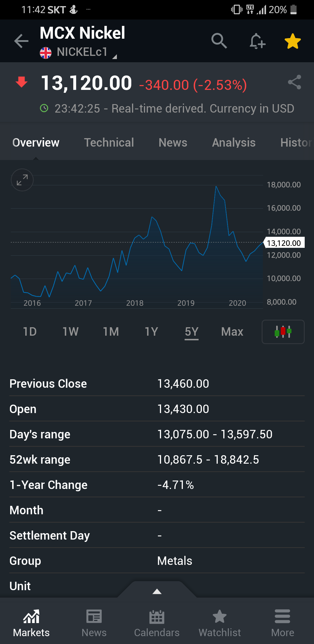Tap the large 13,120.00 current price
The image size is (314, 644).
click(86, 83)
